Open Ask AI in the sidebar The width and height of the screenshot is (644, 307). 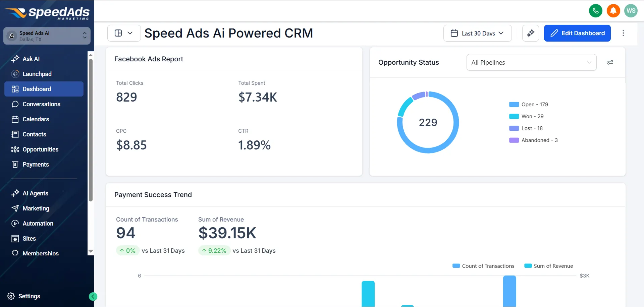[x=44, y=59]
